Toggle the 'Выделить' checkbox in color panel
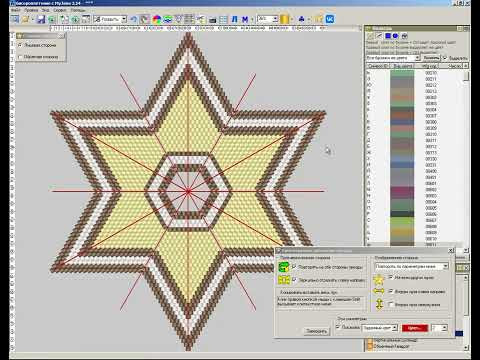 (445, 58)
